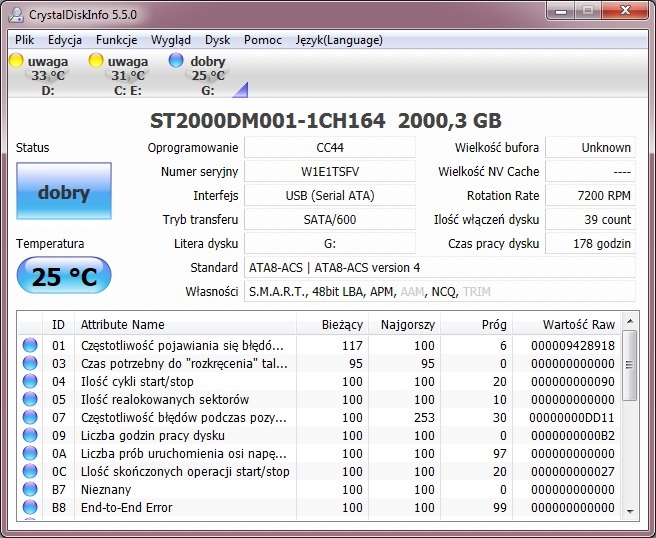Image resolution: width=656 pixels, height=538 pixels.
Task: Click the 'uwaga 33 °C' D: drive tab
Action: (x=42, y=74)
